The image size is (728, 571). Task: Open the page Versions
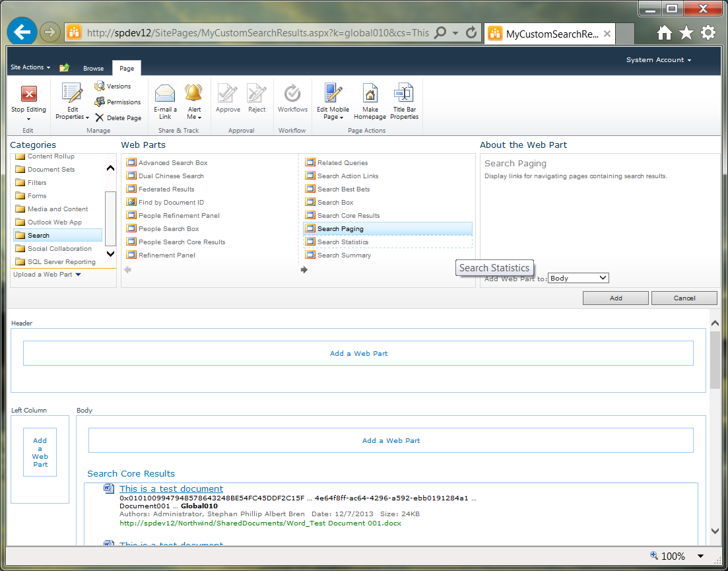pyautogui.click(x=113, y=86)
